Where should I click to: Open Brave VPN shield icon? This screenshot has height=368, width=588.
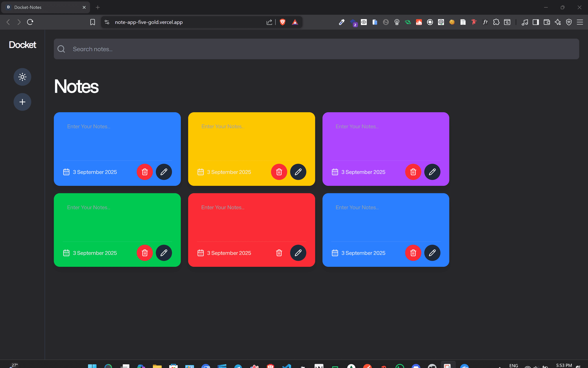click(569, 22)
